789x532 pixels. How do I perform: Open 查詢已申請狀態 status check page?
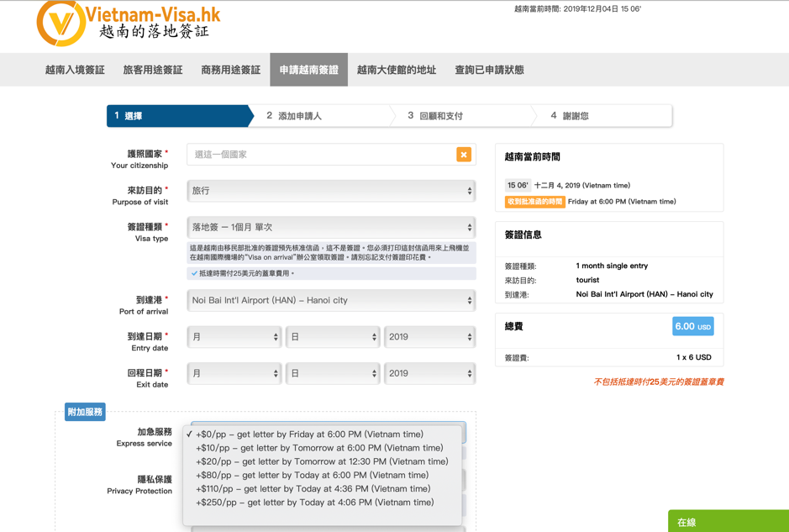[x=489, y=71]
